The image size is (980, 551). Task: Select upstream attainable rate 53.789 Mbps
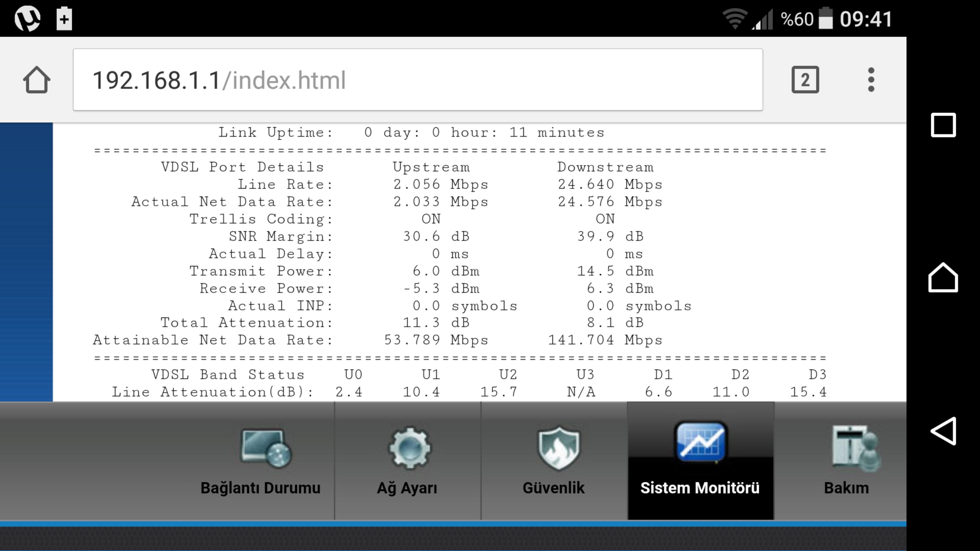[x=436, y=340]
